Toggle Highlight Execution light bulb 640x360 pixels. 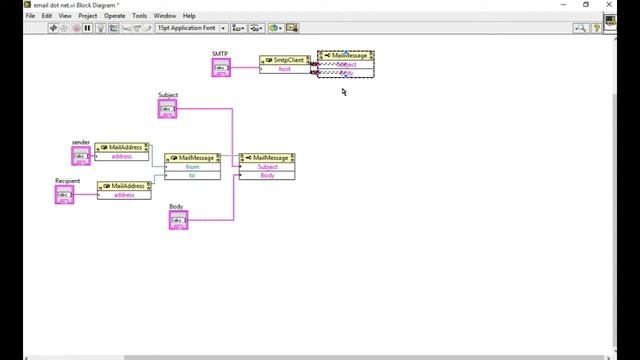pyautogui.click(x=100, y=28)
